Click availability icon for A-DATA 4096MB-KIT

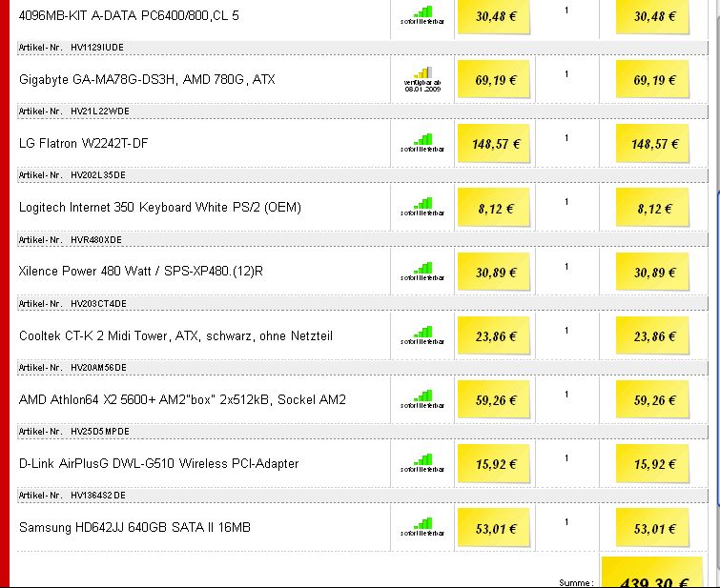coord(422,15)
